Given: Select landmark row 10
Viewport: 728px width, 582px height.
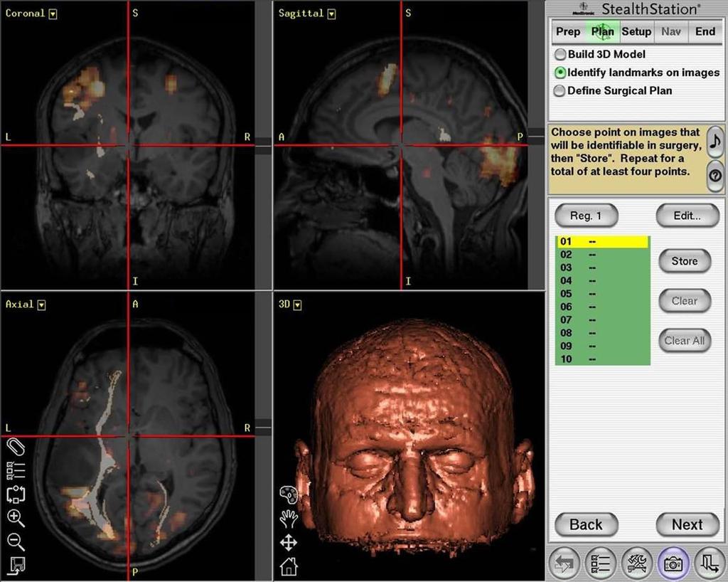Looking at the screenshot, I should pos(602,359).
